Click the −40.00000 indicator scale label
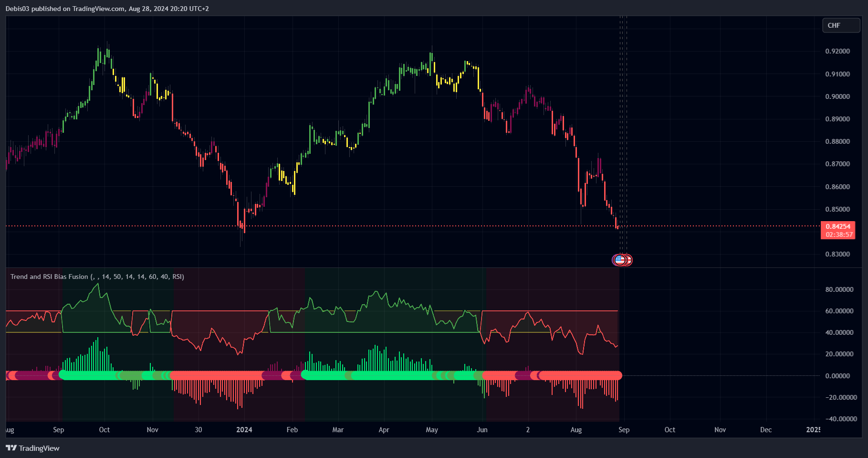868x458 pixels. 841,419
